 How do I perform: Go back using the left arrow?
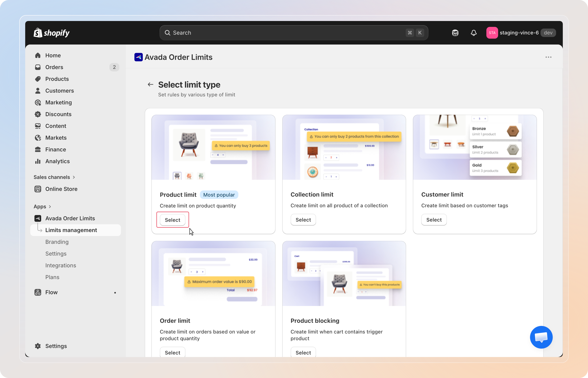pos(150,84)
